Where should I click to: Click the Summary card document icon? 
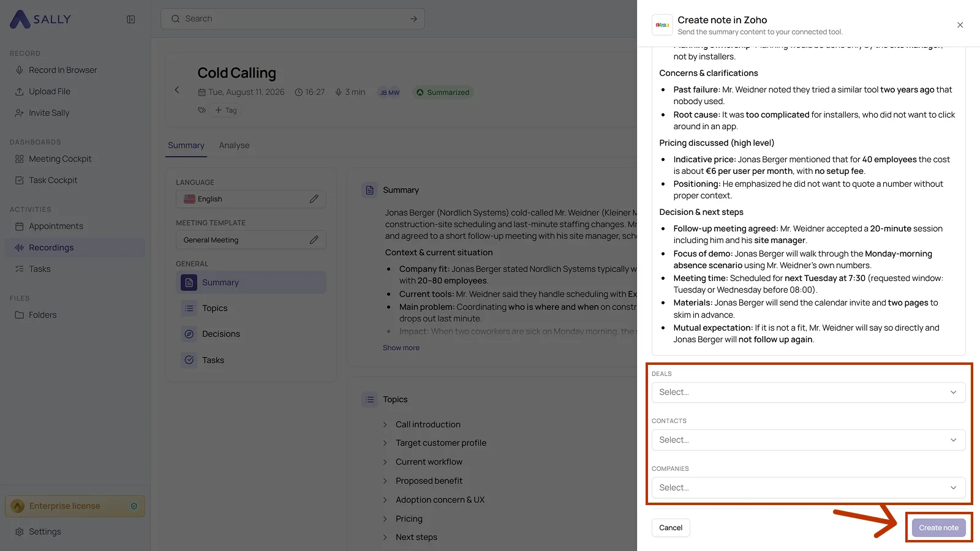370,190
